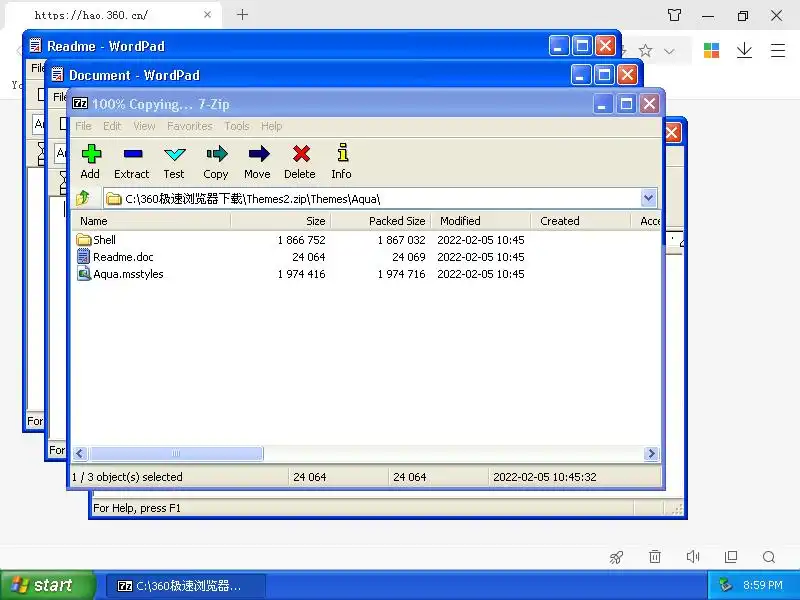Click size value 1 974 416
800x600 pixels.
(302, 274)
